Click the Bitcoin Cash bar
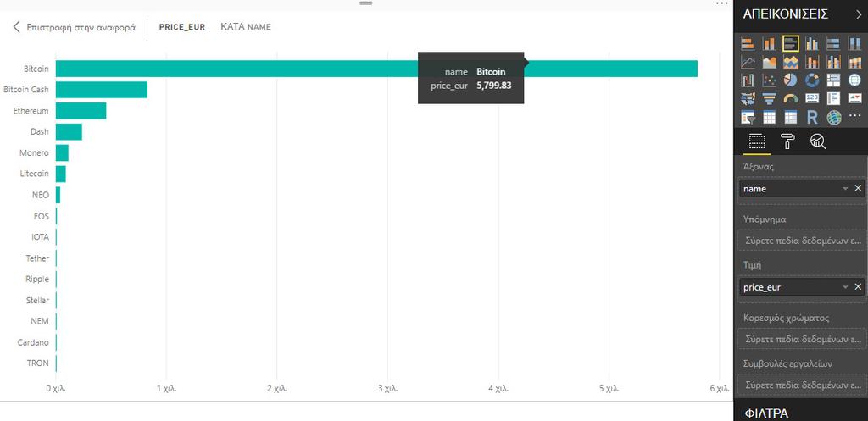868x421 pixels. click(102, 90)
